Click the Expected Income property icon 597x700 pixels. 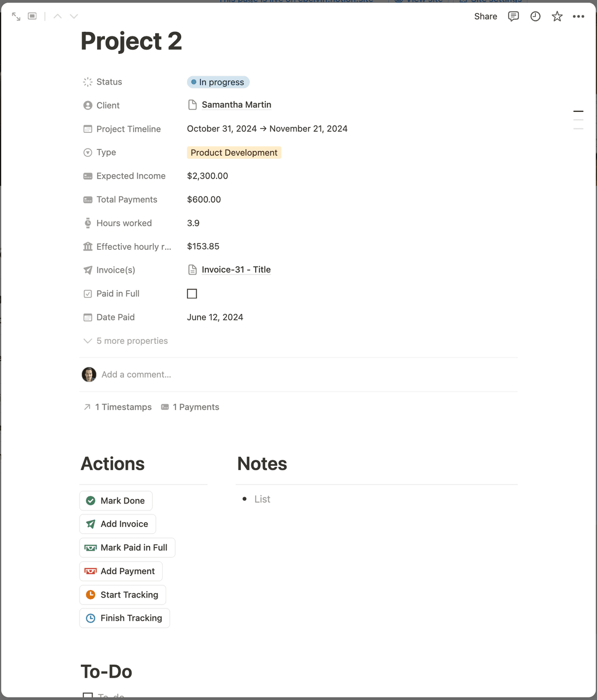88,176
